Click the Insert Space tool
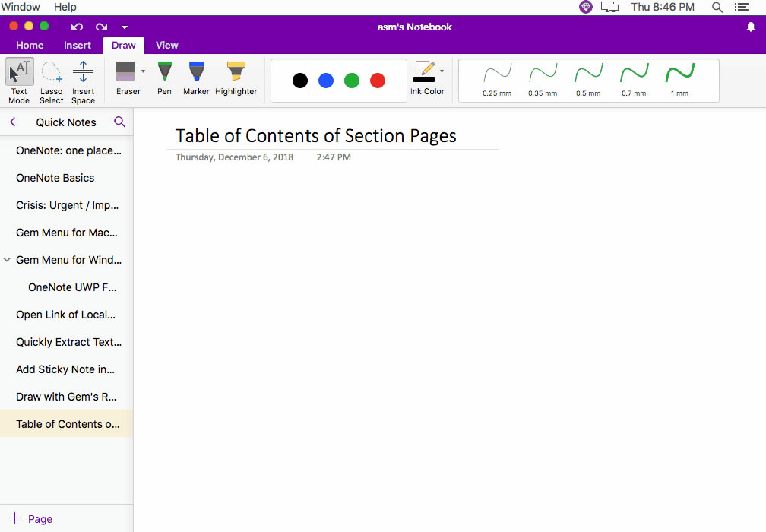The height and width of the screenshot is (532, 766). point(84,76)
